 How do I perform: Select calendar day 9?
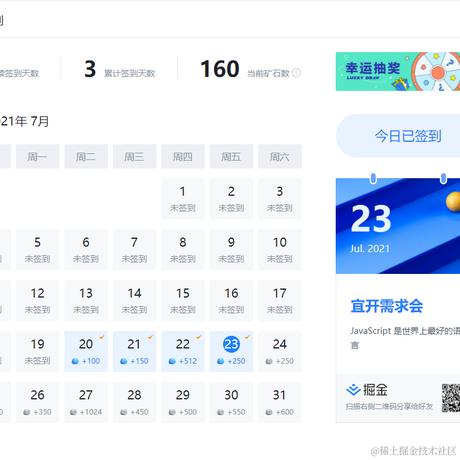coord(231,250)
